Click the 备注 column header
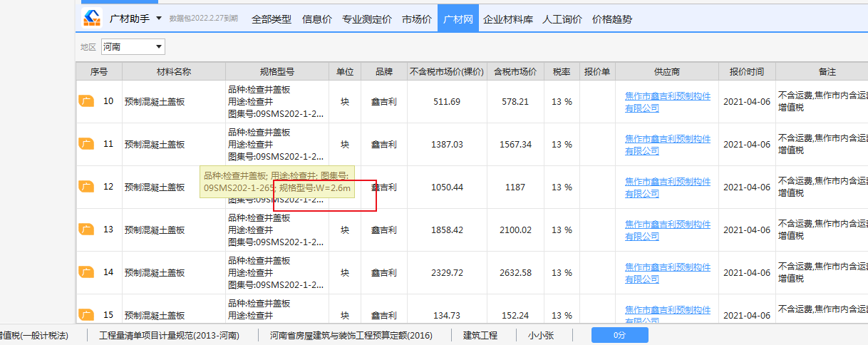The height and width of the screenshot is (345, 868). (822, 71)
